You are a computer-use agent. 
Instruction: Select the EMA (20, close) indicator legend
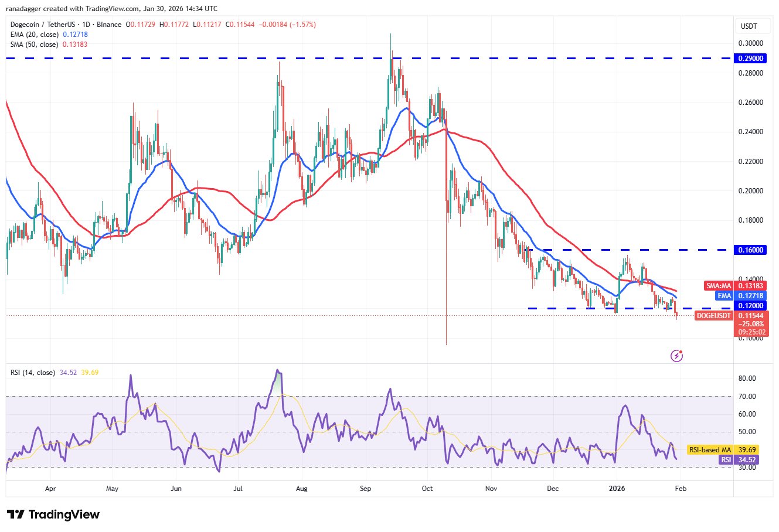tap(48, 35)
